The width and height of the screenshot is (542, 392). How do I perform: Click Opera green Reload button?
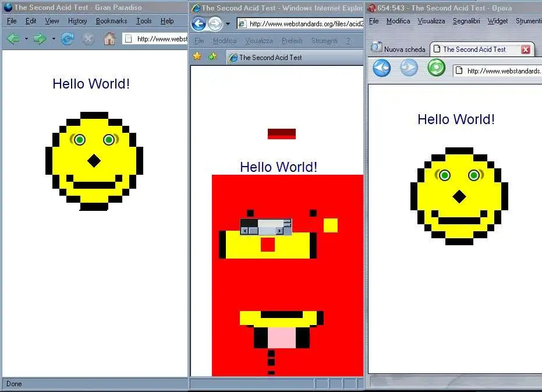pos(436,68)
